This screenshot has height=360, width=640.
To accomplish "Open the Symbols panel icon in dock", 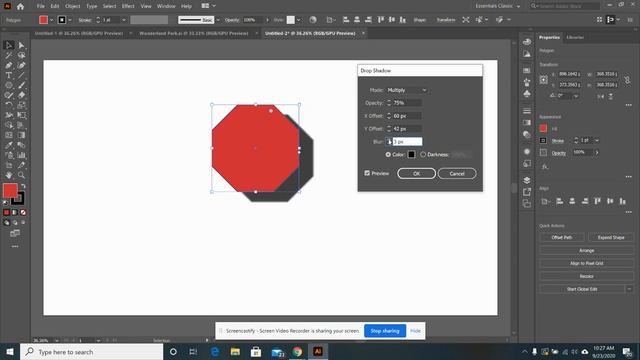I will point(527,94).
